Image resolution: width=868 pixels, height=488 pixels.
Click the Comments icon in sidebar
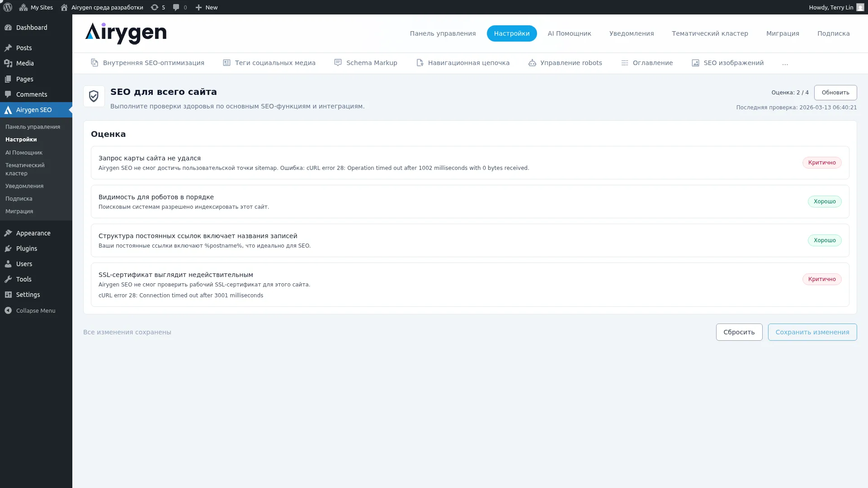[x=8, y=94]
